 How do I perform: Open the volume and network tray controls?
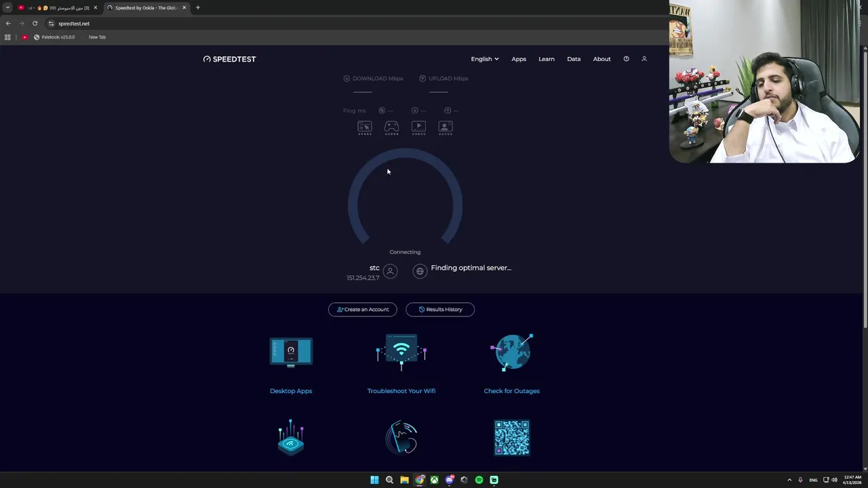[830, 480]
